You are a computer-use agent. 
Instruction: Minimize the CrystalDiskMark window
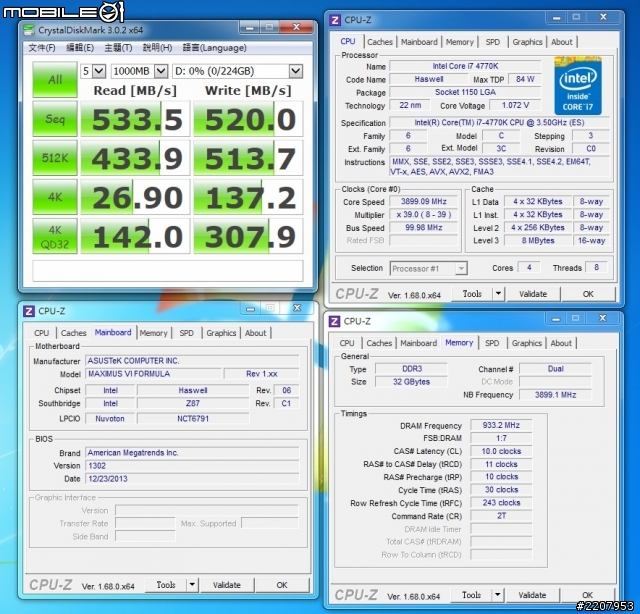[x=250, y=28]
